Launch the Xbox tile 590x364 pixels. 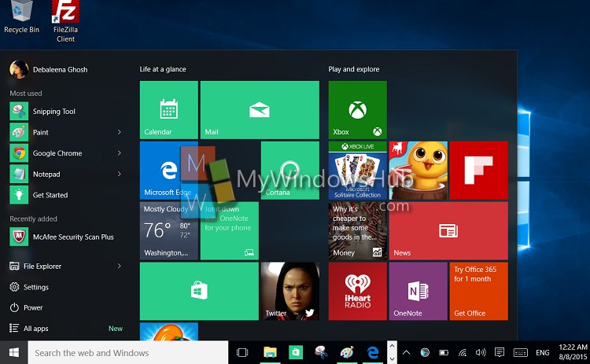(357, 110)
